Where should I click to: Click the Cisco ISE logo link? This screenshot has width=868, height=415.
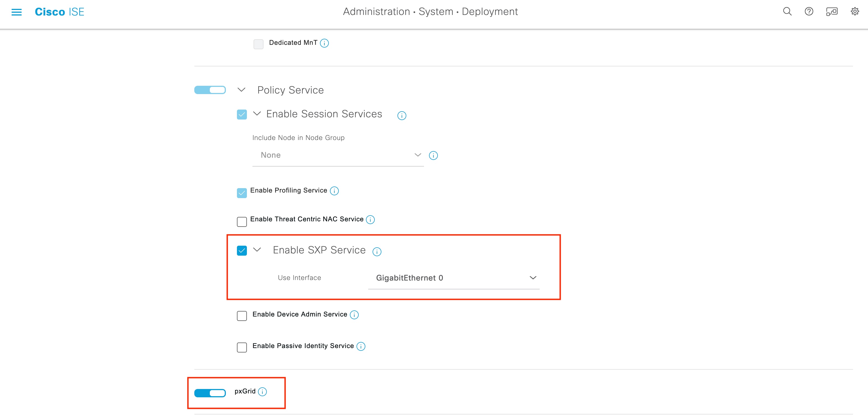coord(59,12)
